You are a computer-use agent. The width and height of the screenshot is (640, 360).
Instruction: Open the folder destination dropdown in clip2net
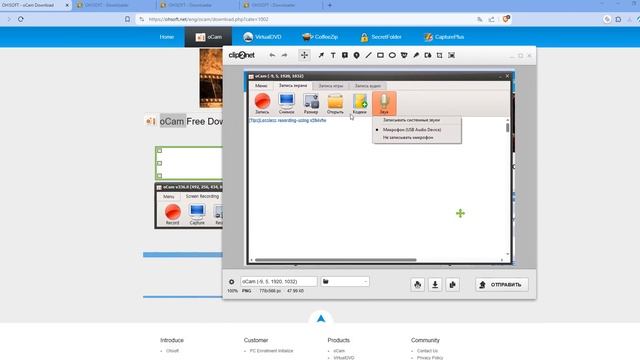345,281
